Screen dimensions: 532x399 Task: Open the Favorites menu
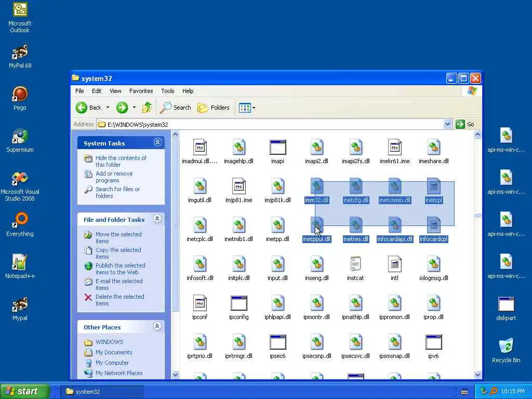point(141,91)
